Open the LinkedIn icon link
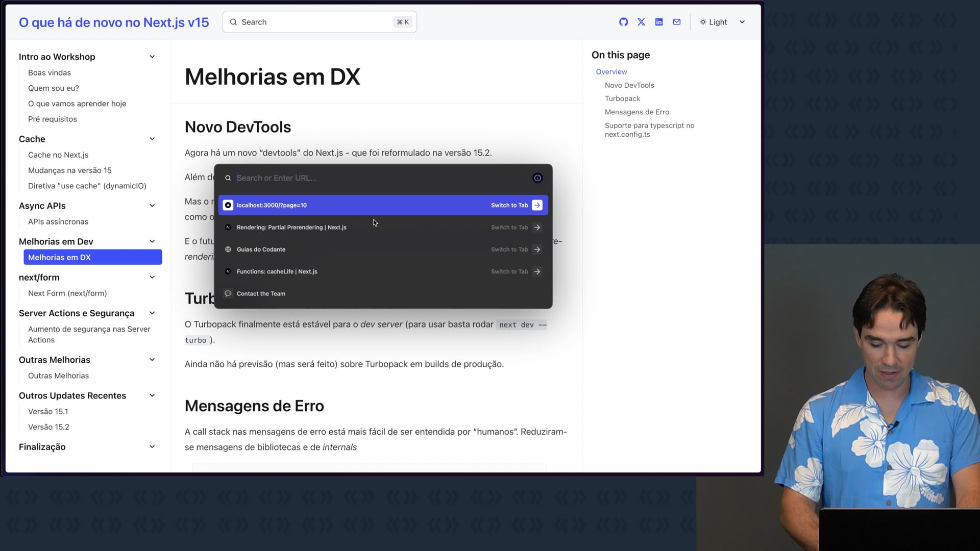The image size is (980, 551). (659, 22)
